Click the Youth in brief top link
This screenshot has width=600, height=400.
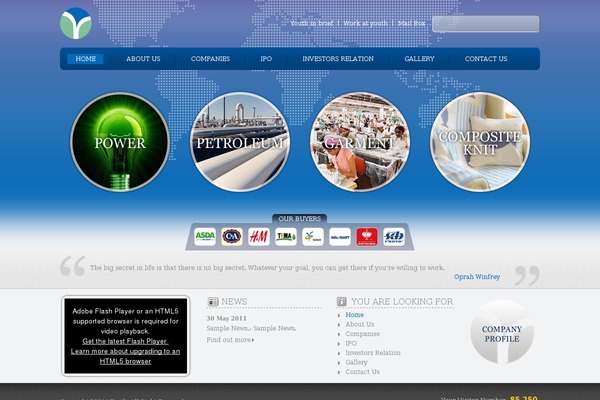pyautogui.click(x=311, y=23)
